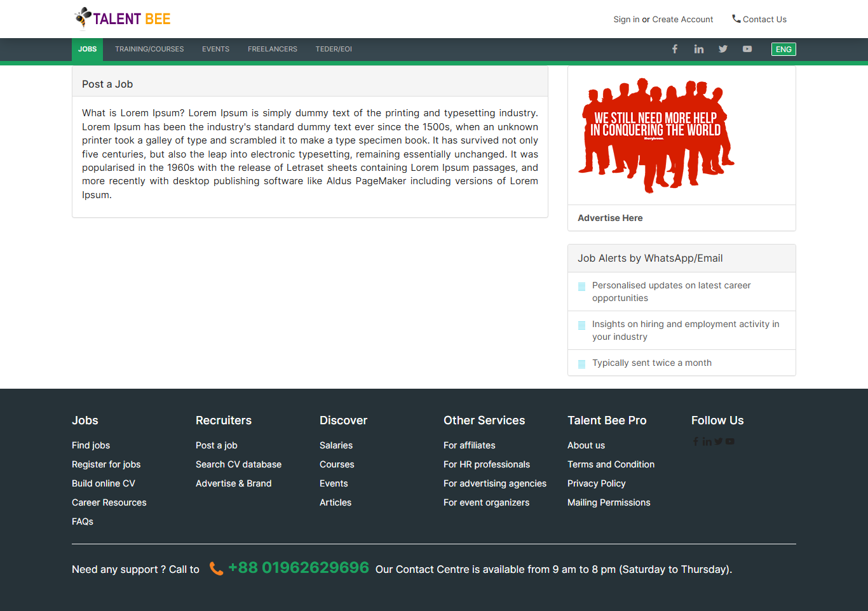This screenshot has height=611, width=868.
Task: Open Twitter icon in the navigation bar
Action: [723, 49]
